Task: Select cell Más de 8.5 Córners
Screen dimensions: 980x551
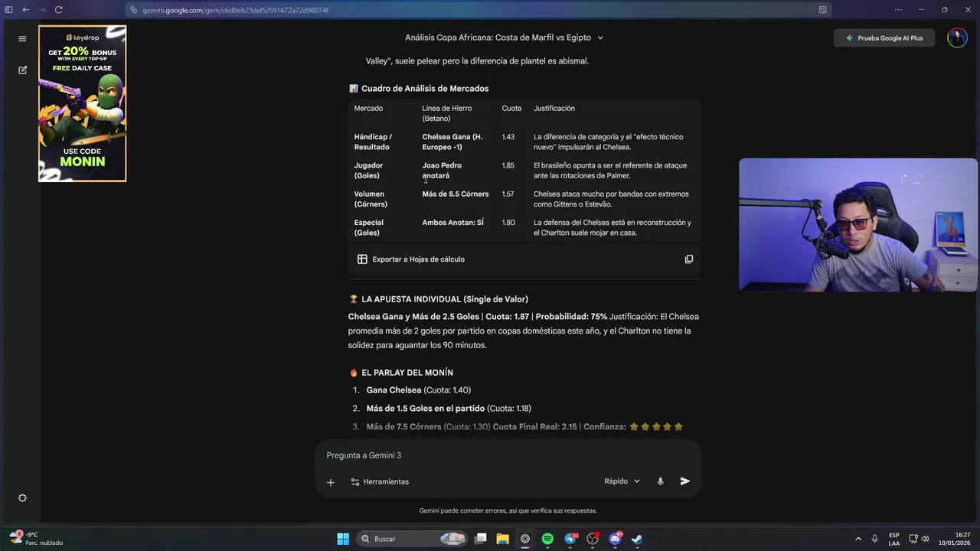Action: pyautogui.click(x=456, y=194)
